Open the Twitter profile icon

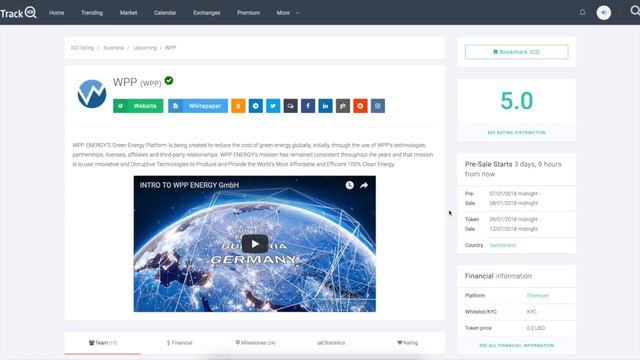[x=273, y=106]
